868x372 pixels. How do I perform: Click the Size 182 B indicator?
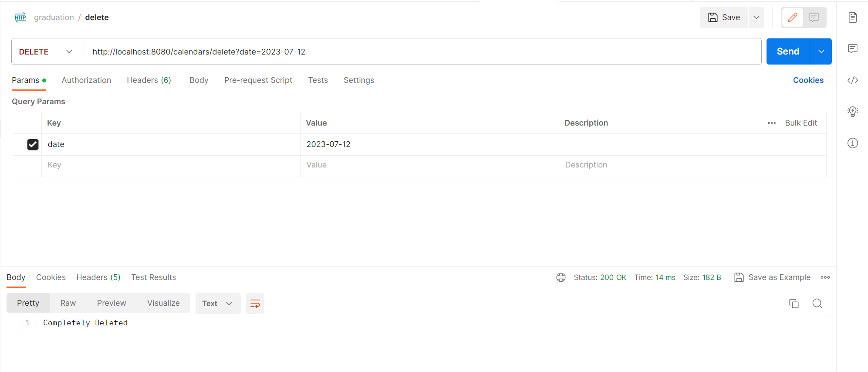[x=702, y=277]
